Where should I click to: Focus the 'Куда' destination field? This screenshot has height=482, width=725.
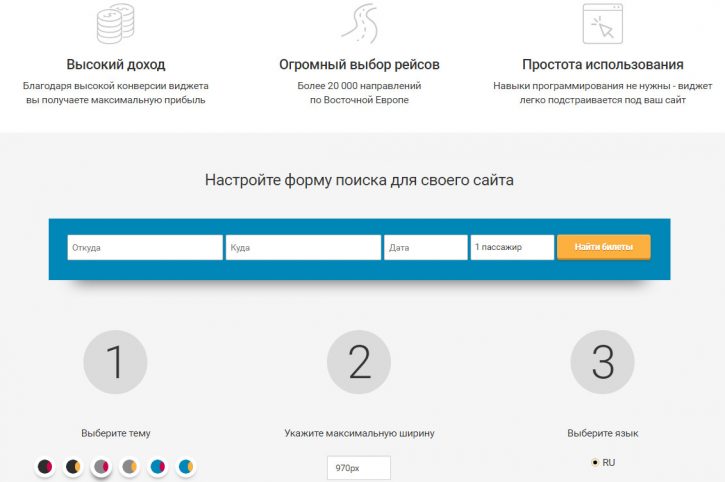click(x=303, y=247)
